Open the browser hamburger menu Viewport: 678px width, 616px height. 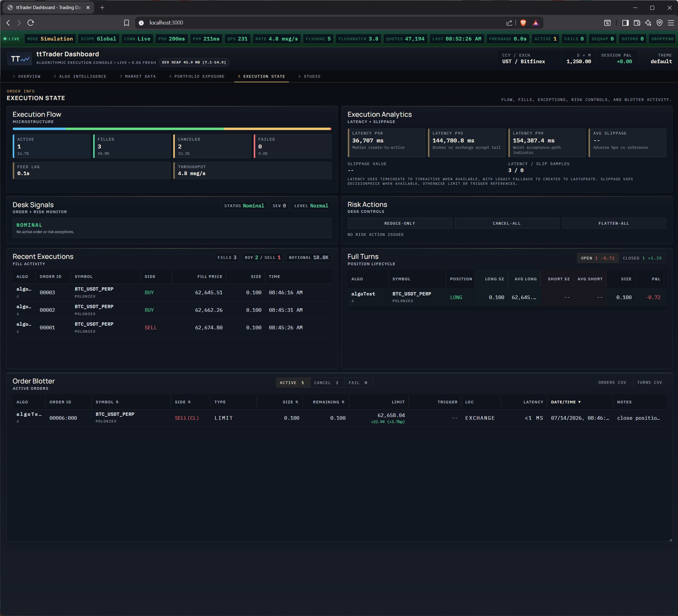(671, 23)
